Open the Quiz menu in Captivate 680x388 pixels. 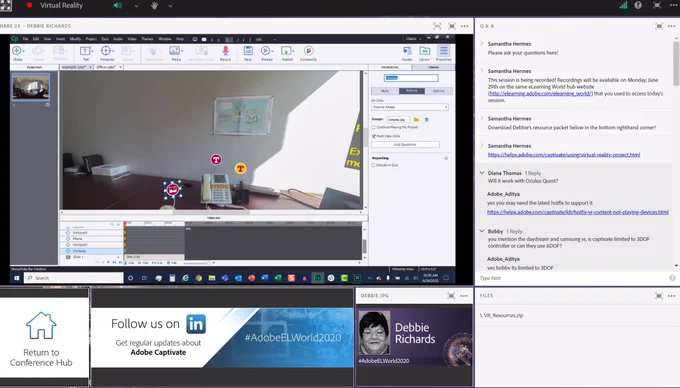click(x=105, y=39)
